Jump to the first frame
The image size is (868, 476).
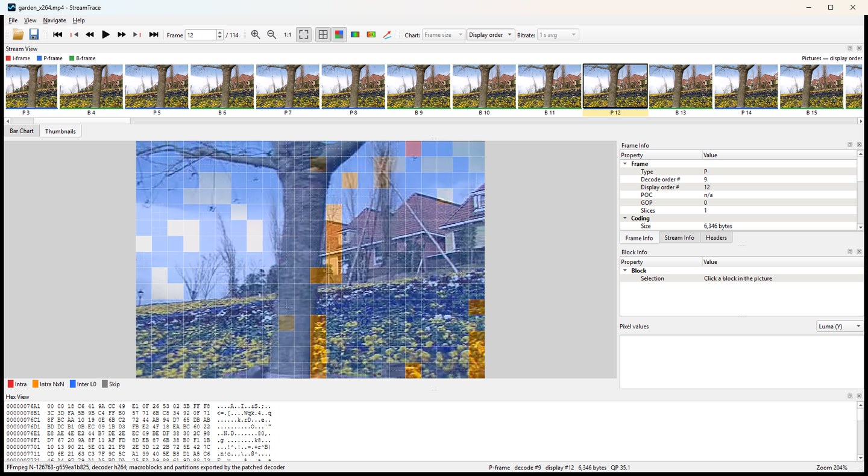click(x=58, y=35)
